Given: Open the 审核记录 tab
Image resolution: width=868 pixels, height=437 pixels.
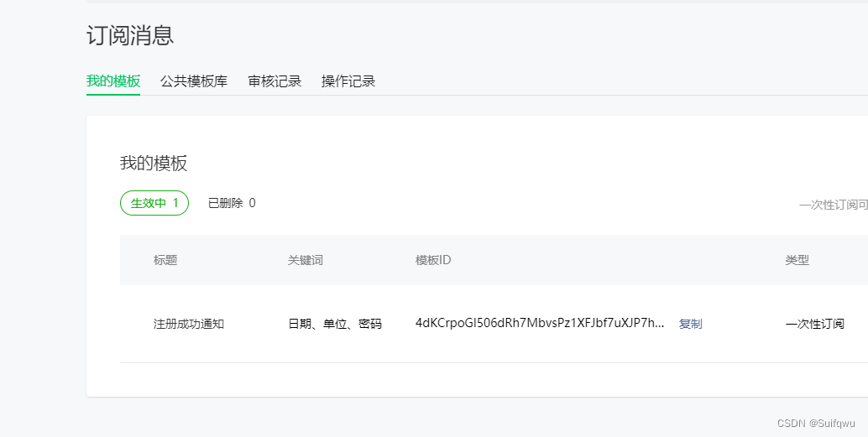Looking at the screenshot, I should click(x=275, y=81).
